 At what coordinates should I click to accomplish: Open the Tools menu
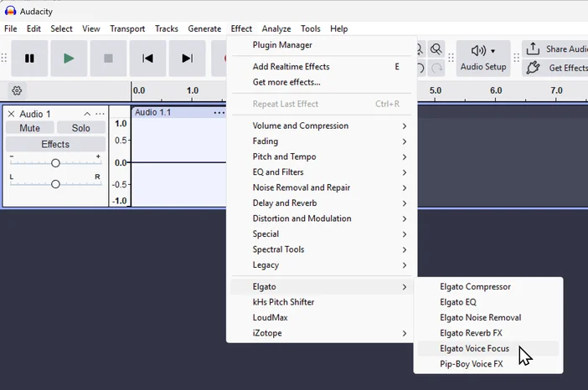(311, 28)
